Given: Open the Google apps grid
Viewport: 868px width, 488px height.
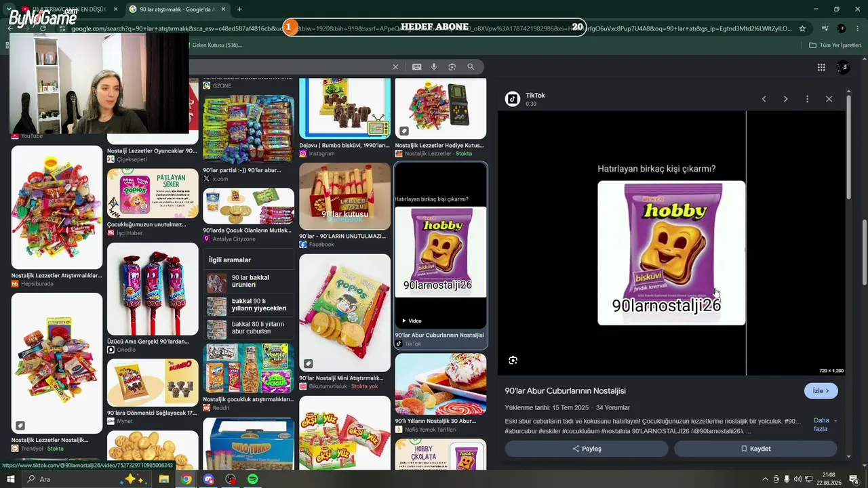Looking at the screenshot, I should (821, 67).
